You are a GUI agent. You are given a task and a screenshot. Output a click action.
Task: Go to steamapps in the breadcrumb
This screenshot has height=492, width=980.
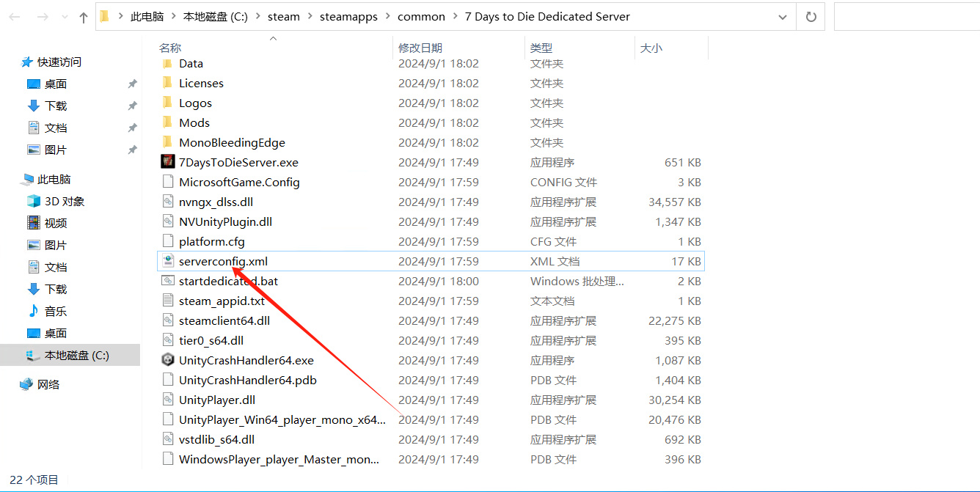348,17
